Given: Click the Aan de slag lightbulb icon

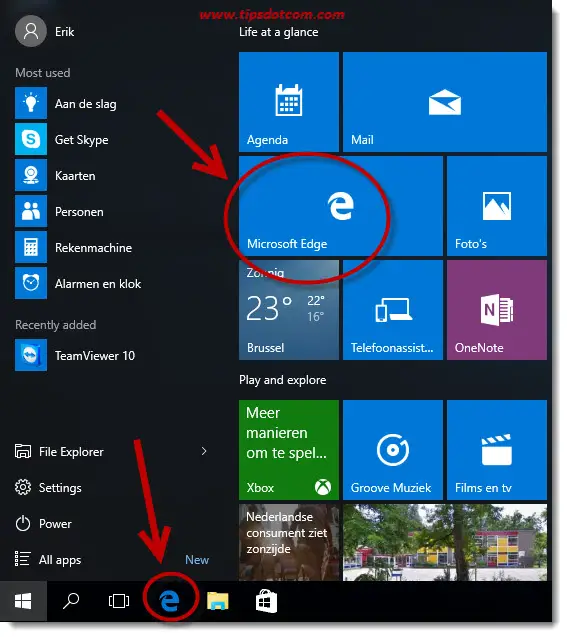Looking at the screenshot, I should 31,103.
